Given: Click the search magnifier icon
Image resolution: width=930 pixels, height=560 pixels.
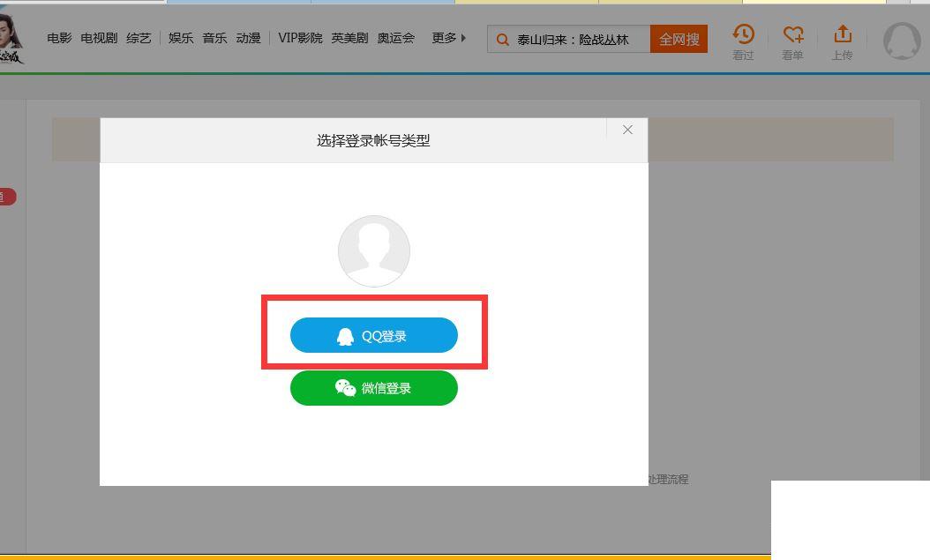Looking at the screenshot, I should point(502,40).
